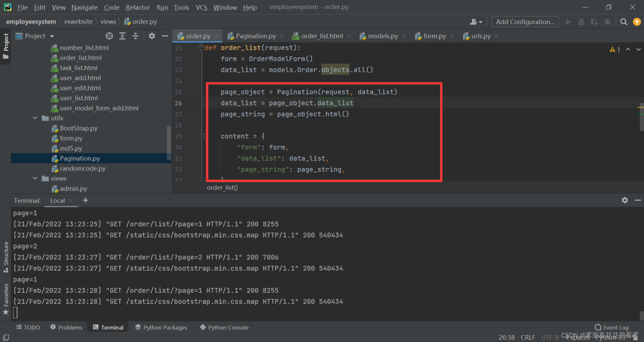Open Event Log in status bar
The image size is (644, 342).
click(611, 327)
